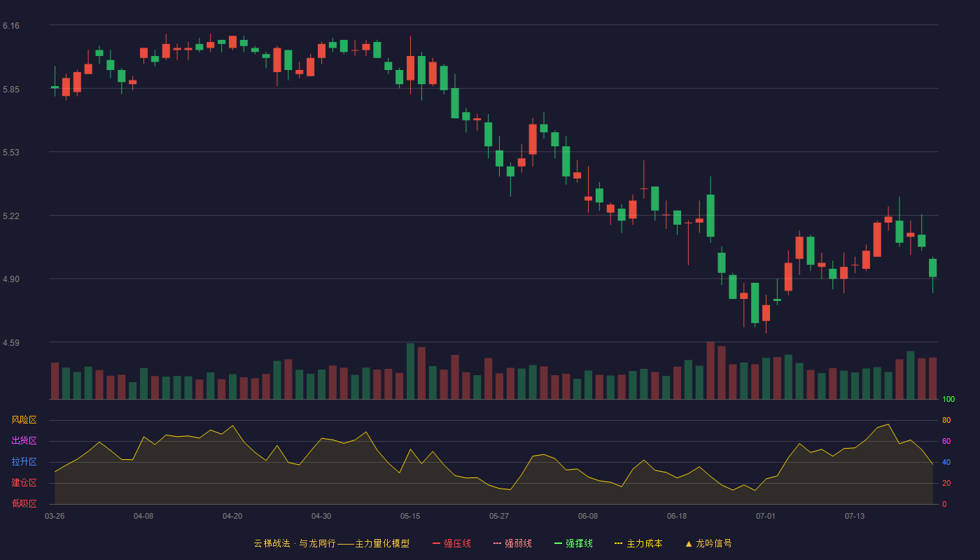Click the 4.59 price axis label
Screen dimensions: 980x560
(11, 343)
